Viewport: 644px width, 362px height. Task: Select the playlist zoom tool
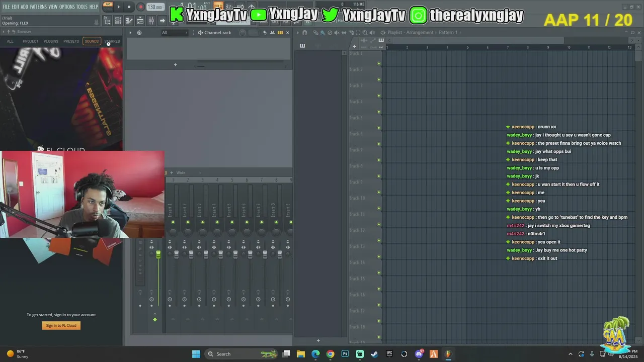coord(365,33)
